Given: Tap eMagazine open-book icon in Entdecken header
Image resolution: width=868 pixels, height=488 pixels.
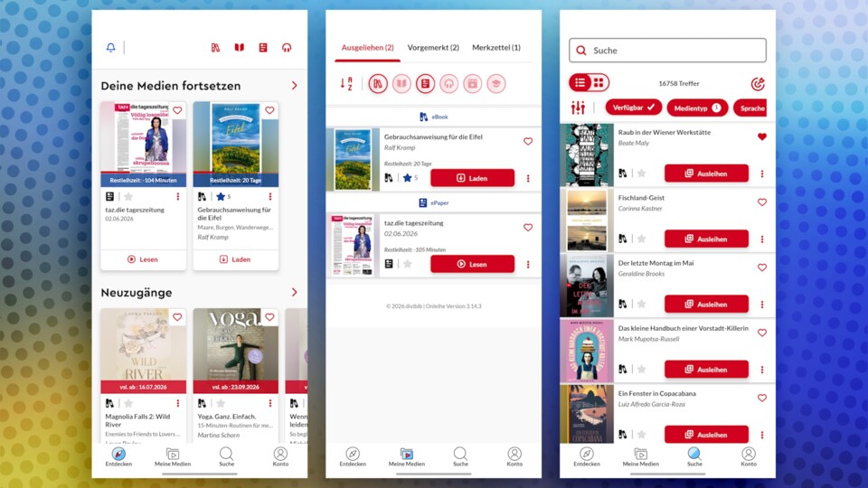Looking at the screenshot, I should click(239, 48).
